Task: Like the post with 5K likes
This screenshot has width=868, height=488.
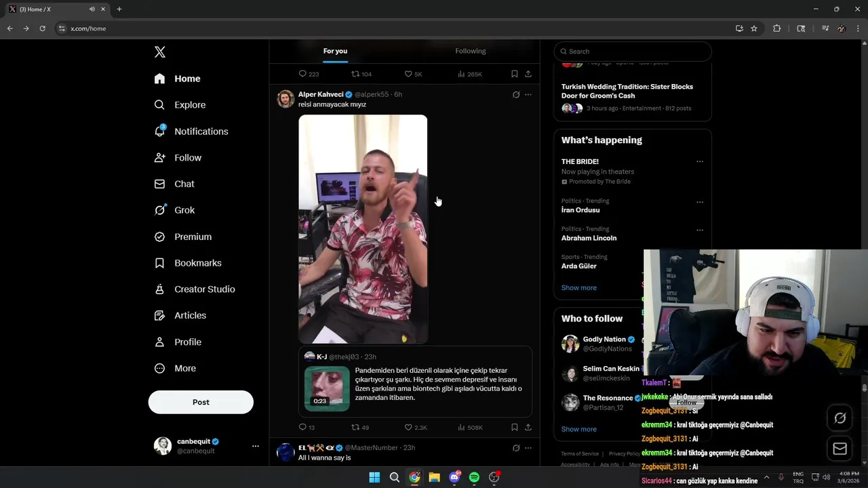Action: (x=414, y=74)
